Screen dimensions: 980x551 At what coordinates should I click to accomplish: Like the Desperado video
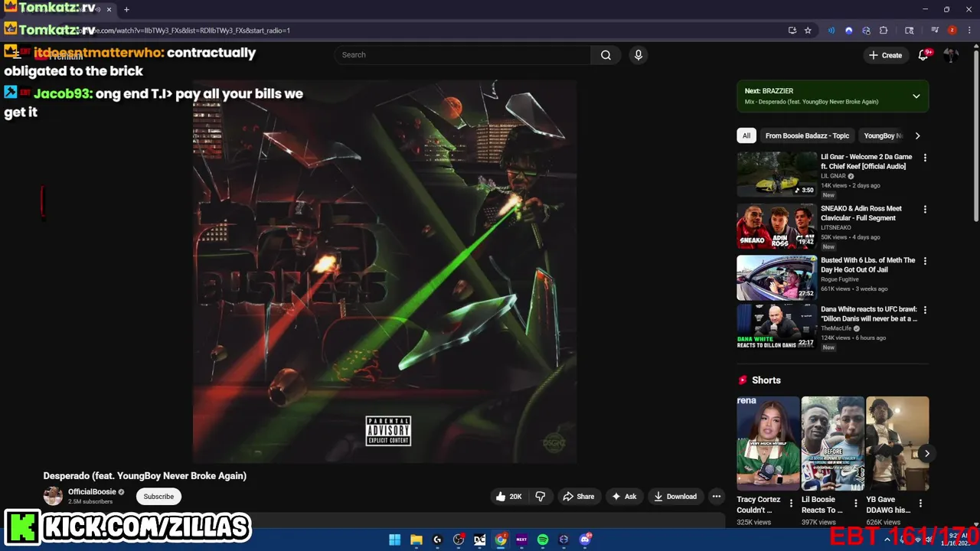click(508, 497)
